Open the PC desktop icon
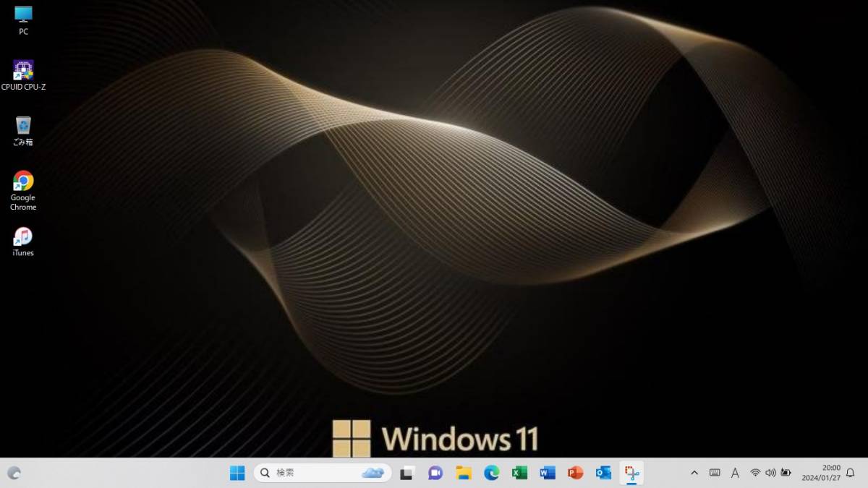Image resolution: width=868 pixels, height=488 pixels. pyautogui.click(x=23, y=20)
